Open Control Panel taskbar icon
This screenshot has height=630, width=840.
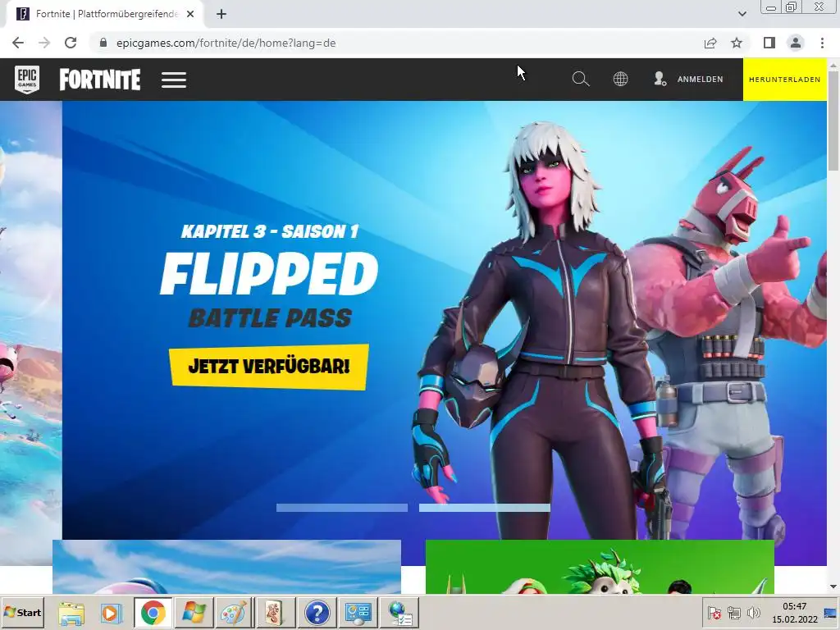point(358,613)
